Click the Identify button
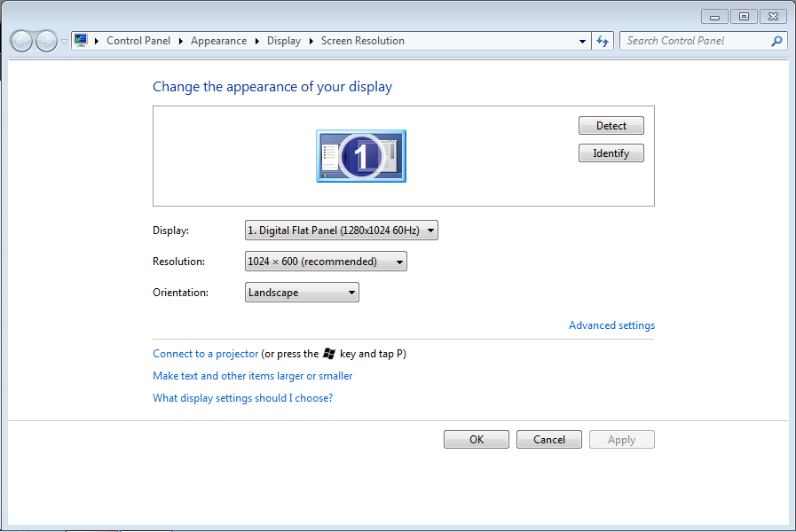The width and height of the screenshot is (796, 532). tap(611, 153)
